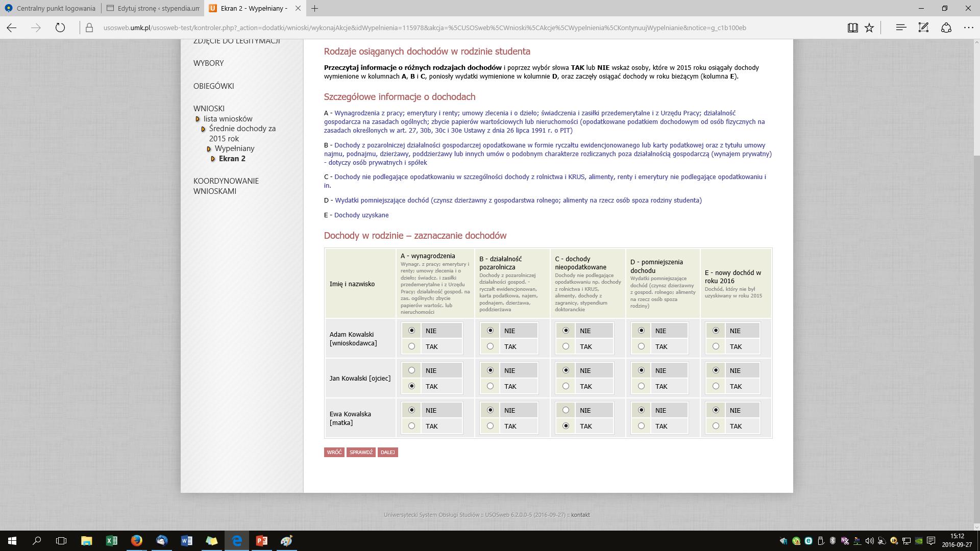The width and height of the screenshot is (980, 551).
Task: Open PowerPoint from taskbar
Action: [x=261, y=541]
